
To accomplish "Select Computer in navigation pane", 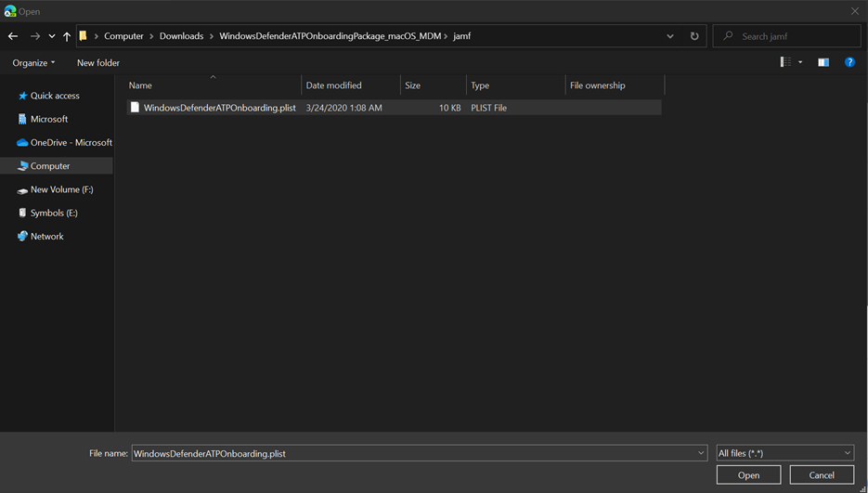I will point(57,165).
